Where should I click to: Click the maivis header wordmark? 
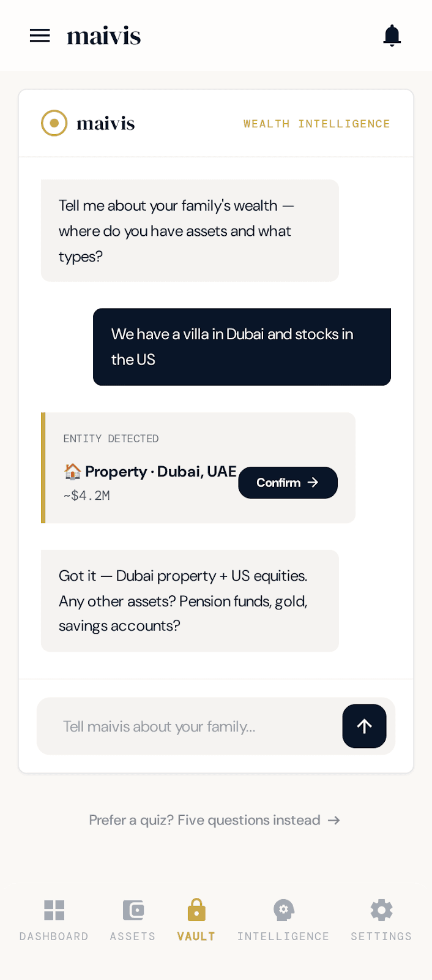click(103, 35)
